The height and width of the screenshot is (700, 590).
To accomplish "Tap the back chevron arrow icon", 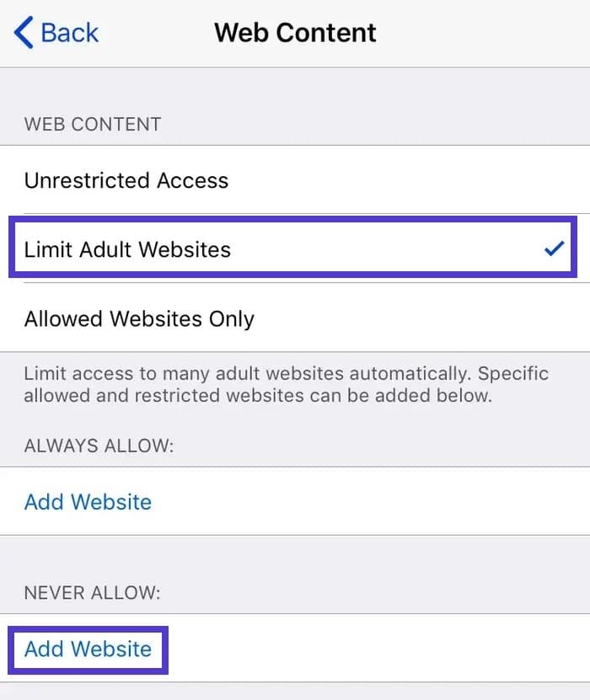I will [22, 32].
